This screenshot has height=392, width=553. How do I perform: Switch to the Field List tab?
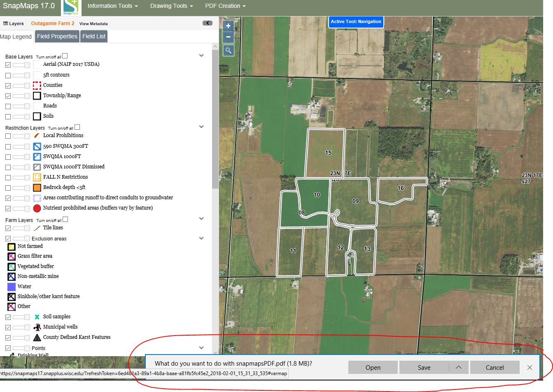click(x=94, y=36)
